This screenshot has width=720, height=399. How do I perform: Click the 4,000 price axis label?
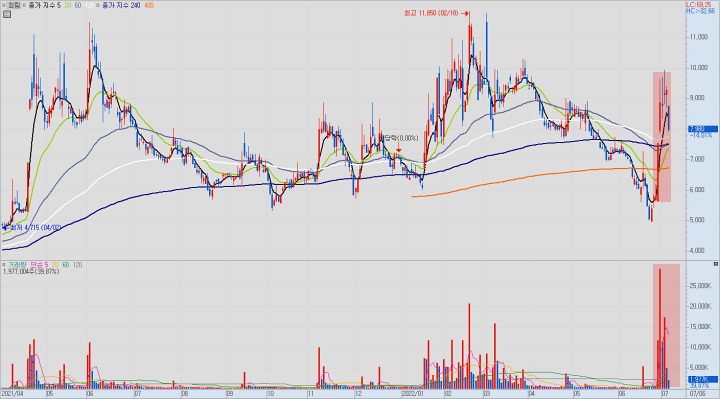pos(698,251)
